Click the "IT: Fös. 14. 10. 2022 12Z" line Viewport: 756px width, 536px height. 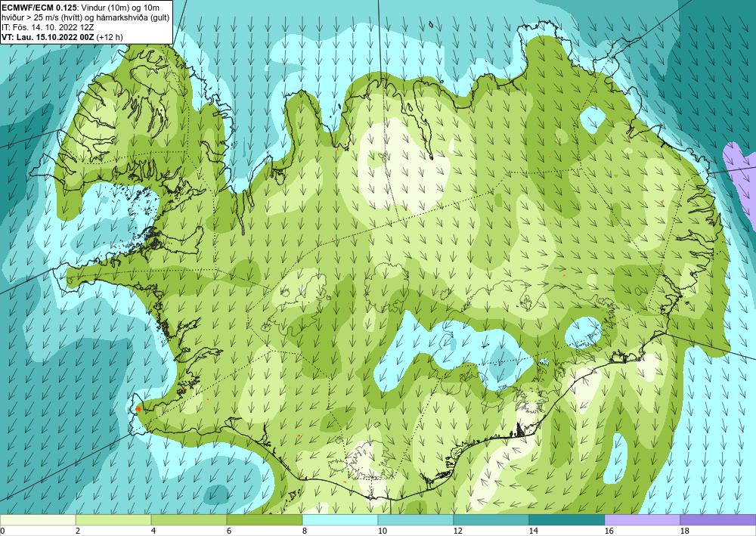[x=47, y=27]
